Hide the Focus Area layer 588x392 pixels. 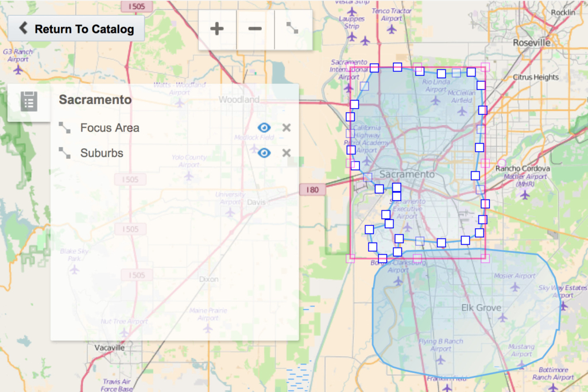tap(264, 128)
